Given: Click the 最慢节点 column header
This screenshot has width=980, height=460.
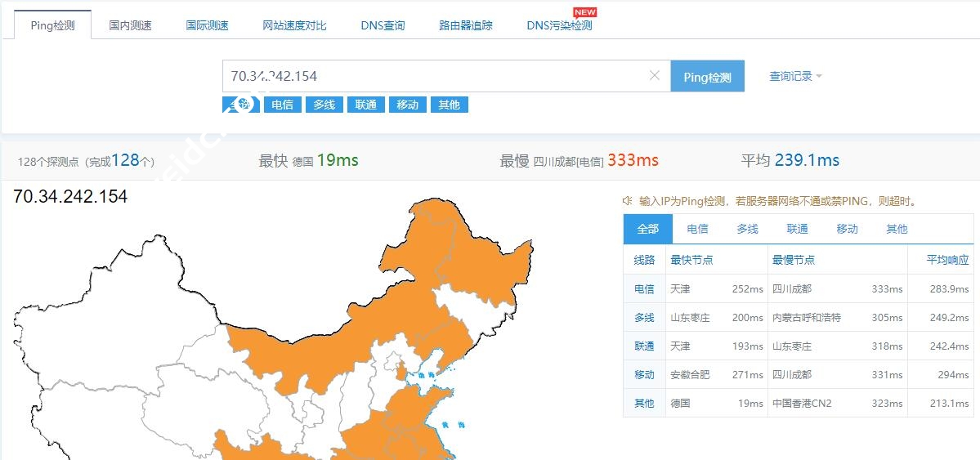Looking at the screenshot, I should [794, 260].
